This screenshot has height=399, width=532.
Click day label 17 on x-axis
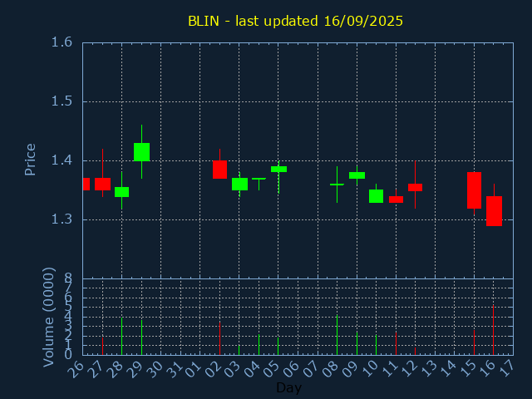506,369
